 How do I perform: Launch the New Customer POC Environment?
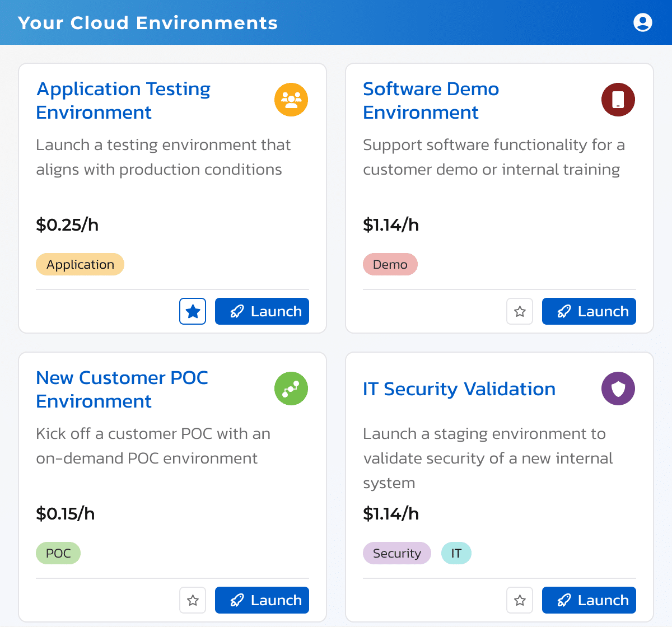pos(262,600)
